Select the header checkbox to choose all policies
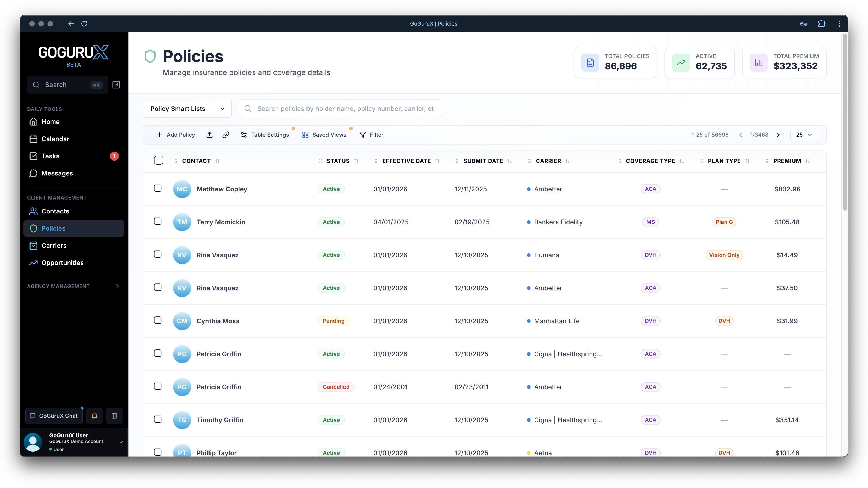This screenshot has height=488, width=868. 158,160
